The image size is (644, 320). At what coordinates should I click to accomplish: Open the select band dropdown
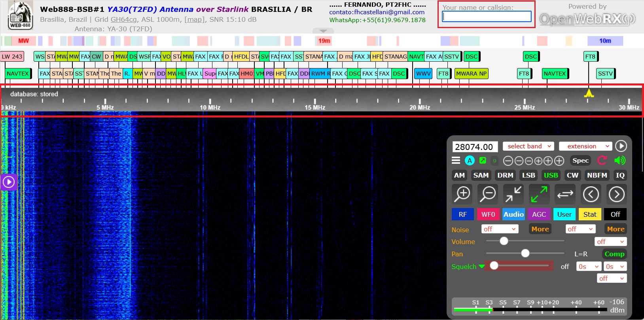528,146
